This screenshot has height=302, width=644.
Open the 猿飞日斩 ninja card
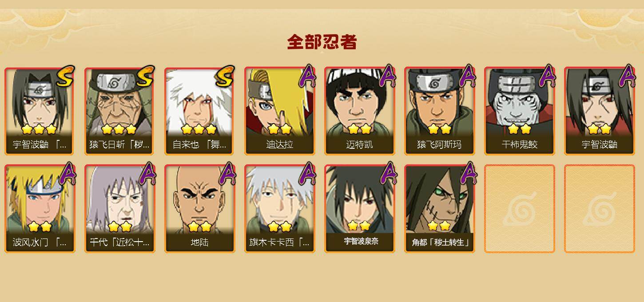pyautogui.click(x=120, y=111)
